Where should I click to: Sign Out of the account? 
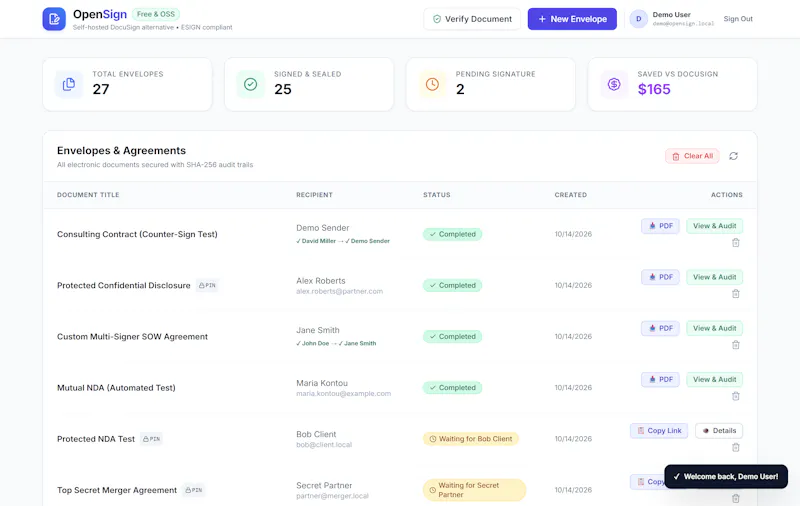point(738,19)
